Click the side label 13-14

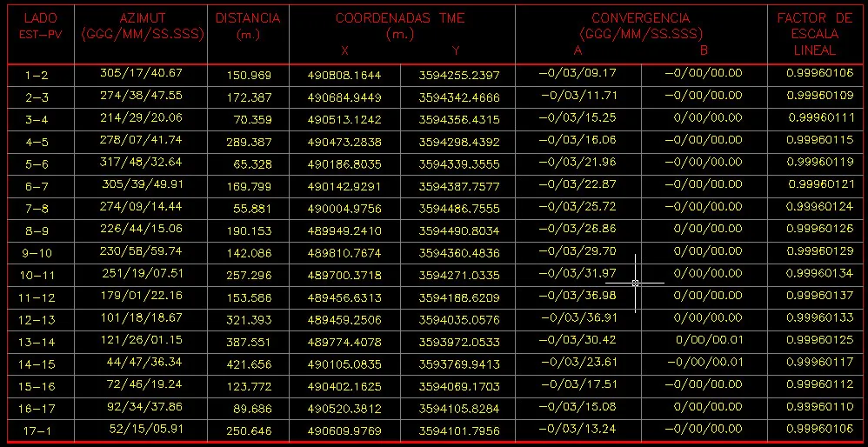click(x=37, y=342)
